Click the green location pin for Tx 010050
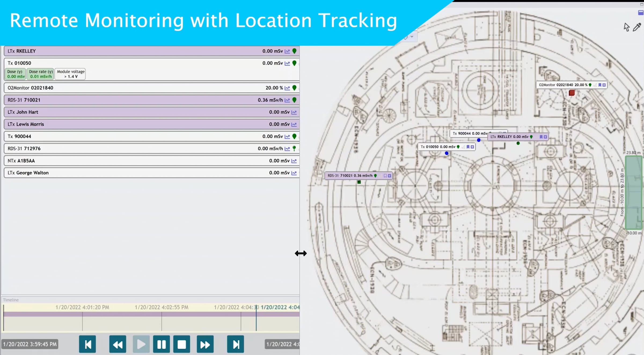Viewport: 644px width, 355px height. click(x=294, y=63)
